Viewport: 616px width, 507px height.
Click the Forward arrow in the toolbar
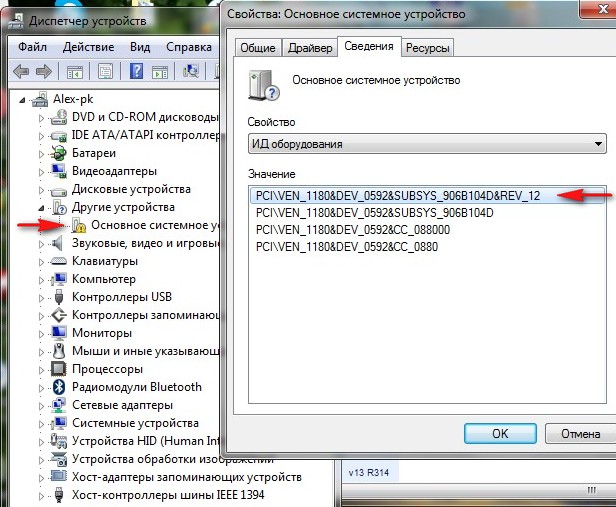[44, 71]
